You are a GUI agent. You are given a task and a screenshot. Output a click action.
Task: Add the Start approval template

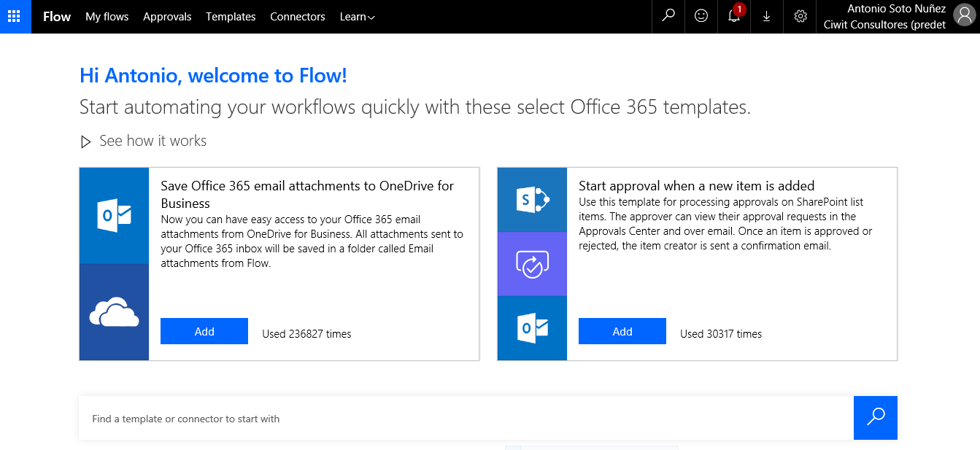click(622, 331)
